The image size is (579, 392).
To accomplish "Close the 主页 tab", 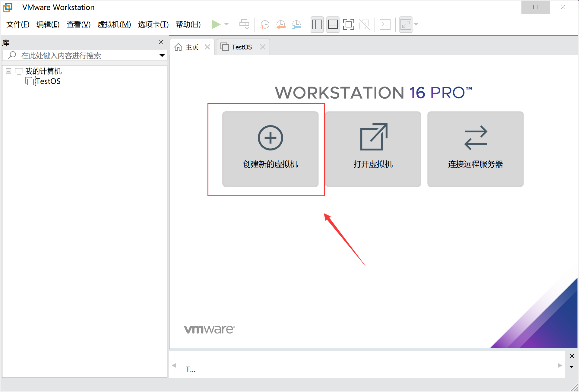I will coord(207,47).
